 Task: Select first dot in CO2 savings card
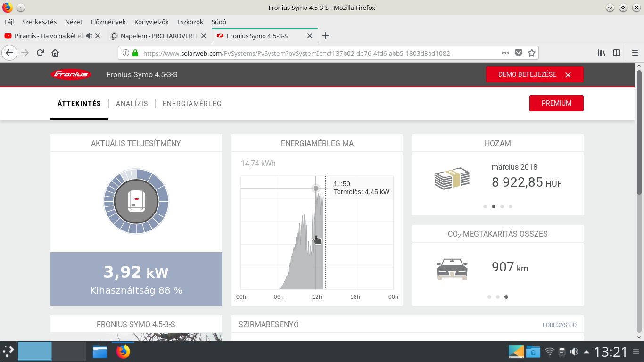pyautogui.click(x=489, y=297)
